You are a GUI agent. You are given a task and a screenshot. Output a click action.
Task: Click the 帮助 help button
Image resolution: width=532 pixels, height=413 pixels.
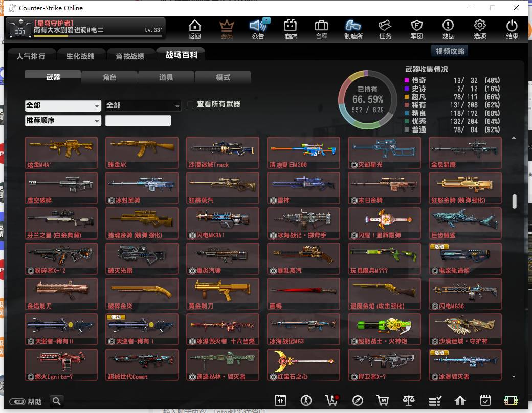tap(26, 402)
